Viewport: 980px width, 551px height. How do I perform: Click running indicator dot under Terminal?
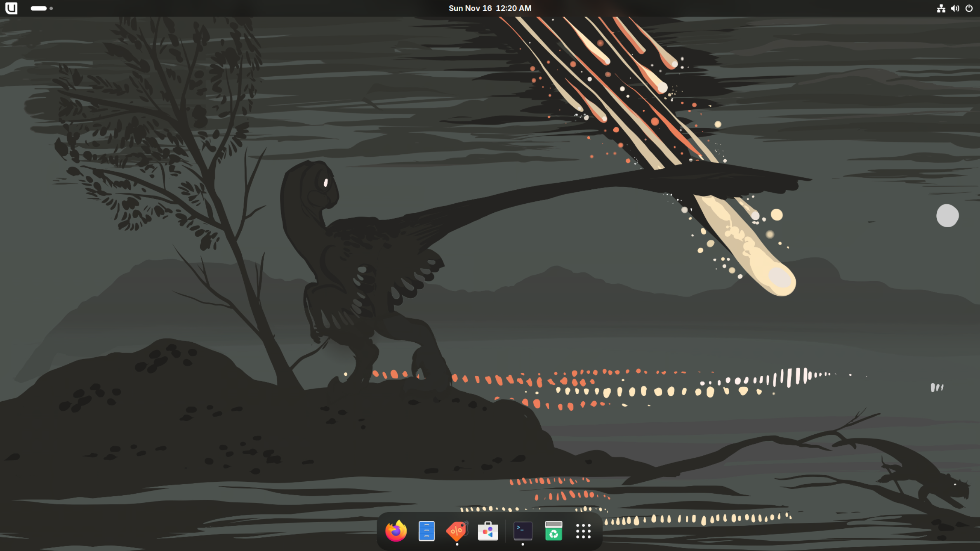[523, 544]
